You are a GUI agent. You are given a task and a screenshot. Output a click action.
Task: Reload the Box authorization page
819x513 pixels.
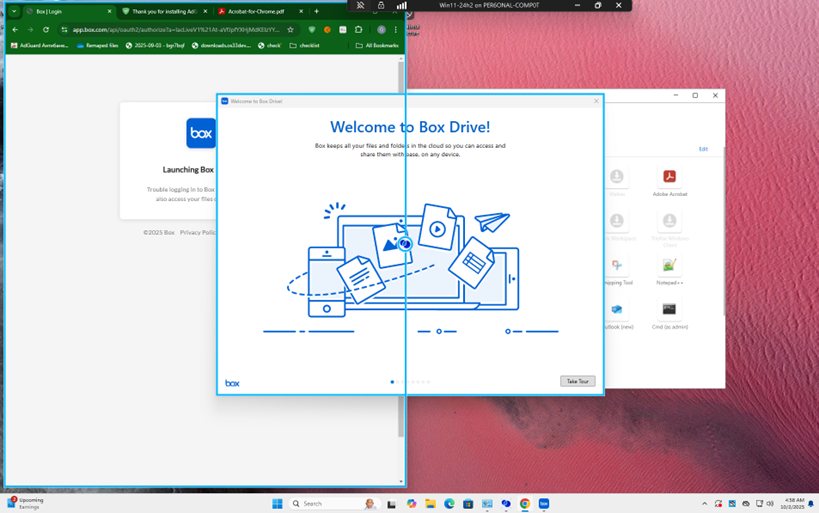[x=46, y=30]
